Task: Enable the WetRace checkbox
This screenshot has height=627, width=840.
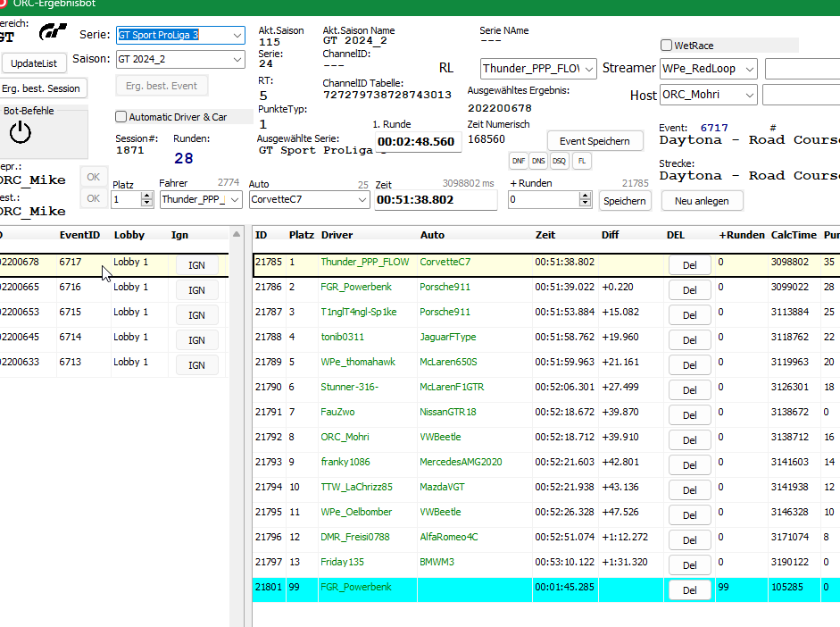Action: (666, 46)
